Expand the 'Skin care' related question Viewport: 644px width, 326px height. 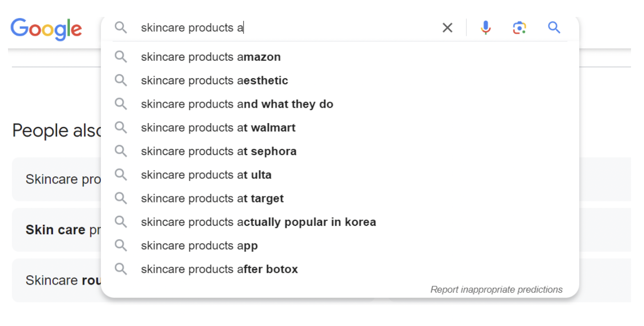pos(56,230)
